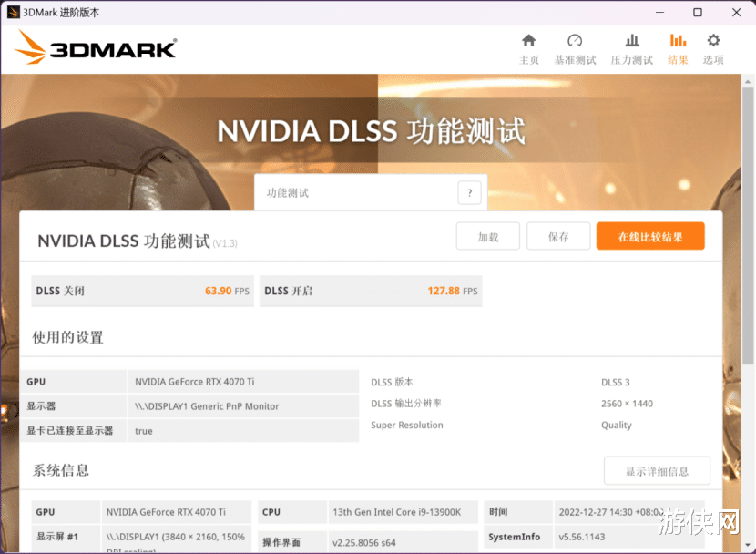Click the 基准测试 circular-arrow icon
The height and width of the screenshot is (554, 756).
coord(575,41)
